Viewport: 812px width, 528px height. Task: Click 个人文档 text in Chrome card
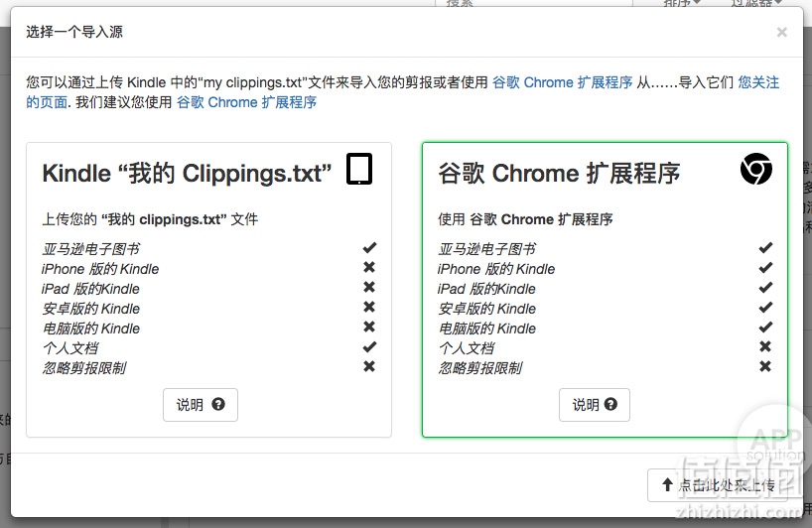[x=467, y=348]
